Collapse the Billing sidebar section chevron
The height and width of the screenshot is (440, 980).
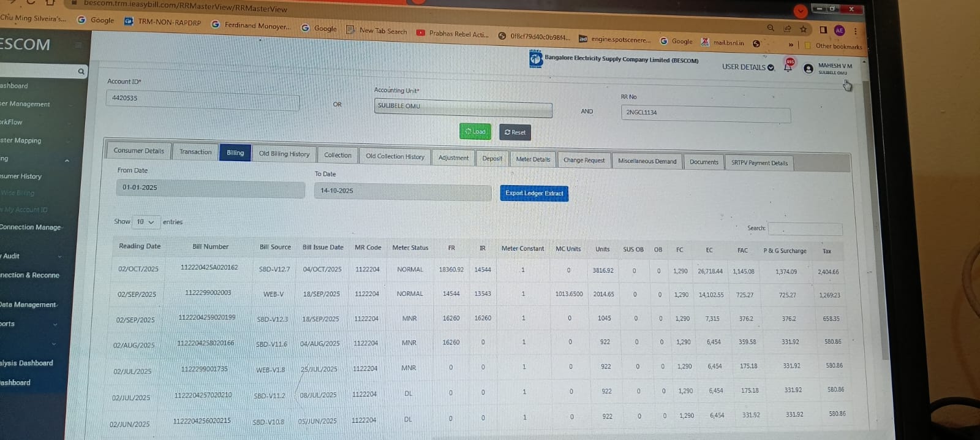67,161
